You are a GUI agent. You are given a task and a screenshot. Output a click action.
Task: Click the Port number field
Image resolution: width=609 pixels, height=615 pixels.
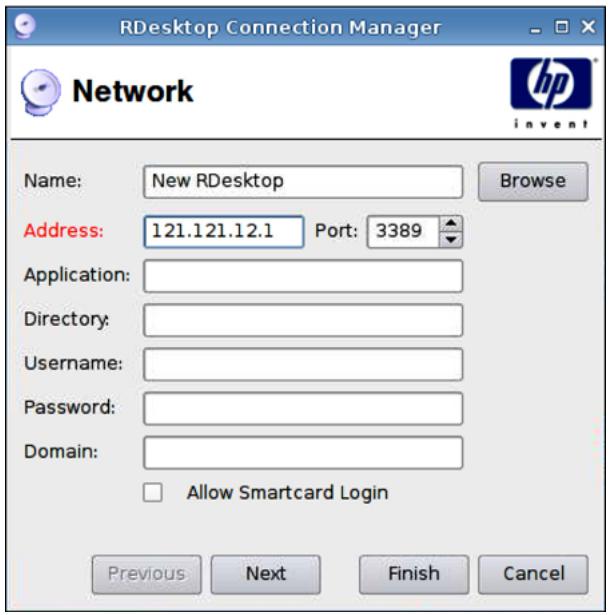pyautogui.click(x=403, y=231)
